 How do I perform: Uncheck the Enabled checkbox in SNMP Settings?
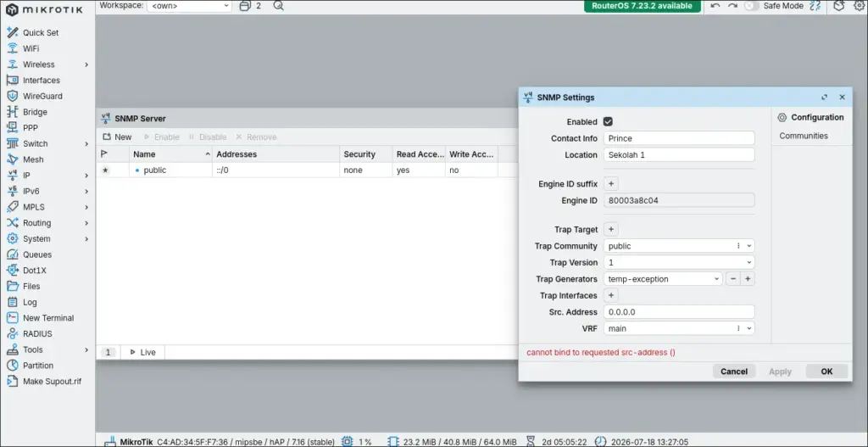[x=608, y=122]
